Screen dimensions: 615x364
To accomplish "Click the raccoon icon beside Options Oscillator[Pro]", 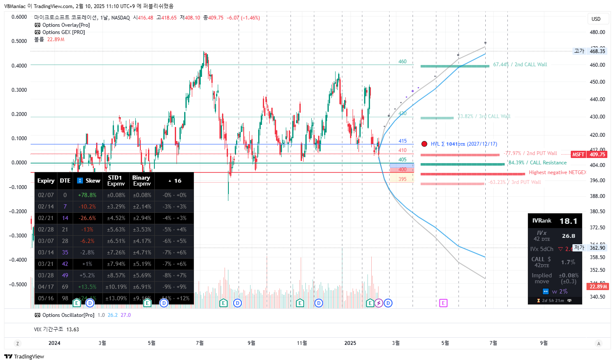I will pos(37,315).
